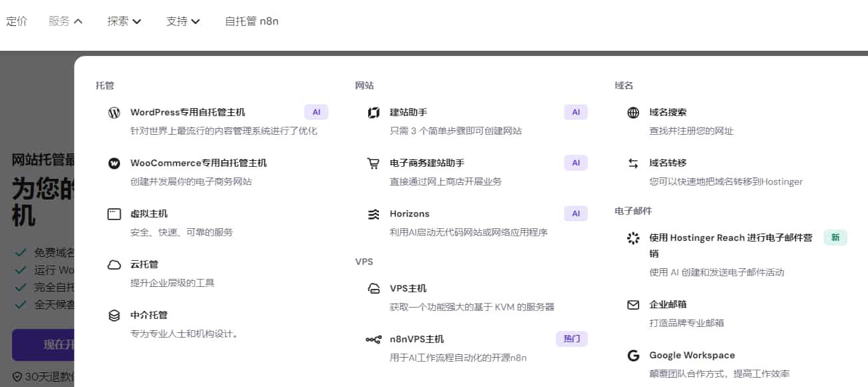Screen dimensions: 868x387
Task: Select the Horizons waves icon
Action: click(373, 214)
